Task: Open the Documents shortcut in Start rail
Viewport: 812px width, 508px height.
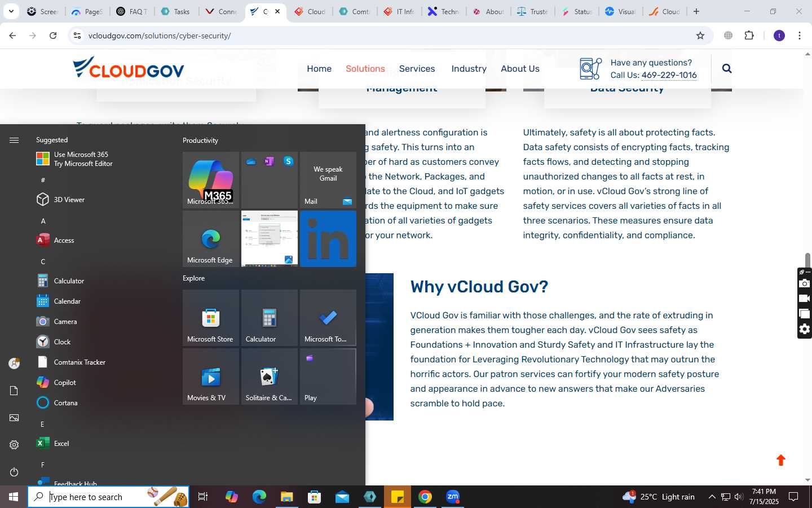Action: [14, 391]
